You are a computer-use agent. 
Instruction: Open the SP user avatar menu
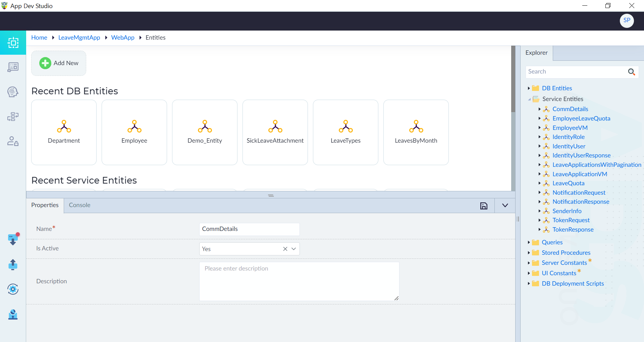[627, 20]
